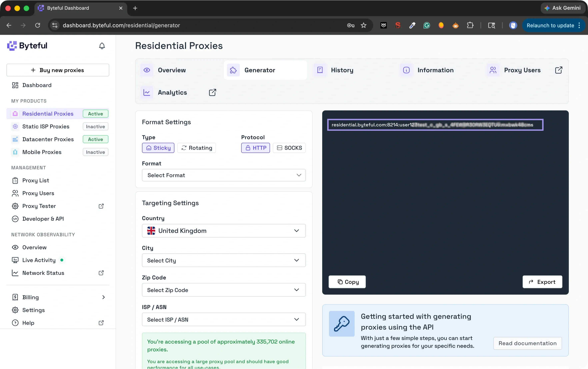Open the Select ISP / ASN dropdown

(224, 319)
